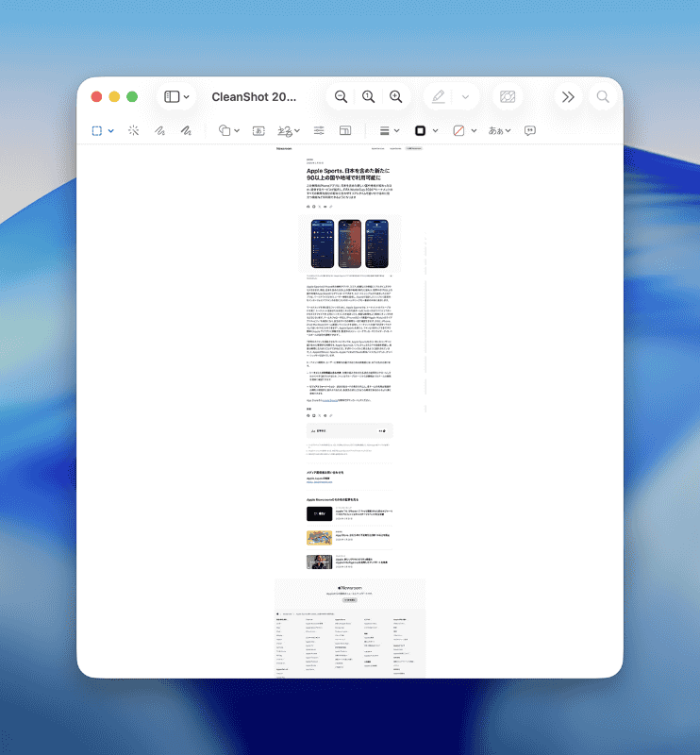This screenshot has width=700, height=755.
Task: Open the signature list chevron
Action: click(297, 130)
